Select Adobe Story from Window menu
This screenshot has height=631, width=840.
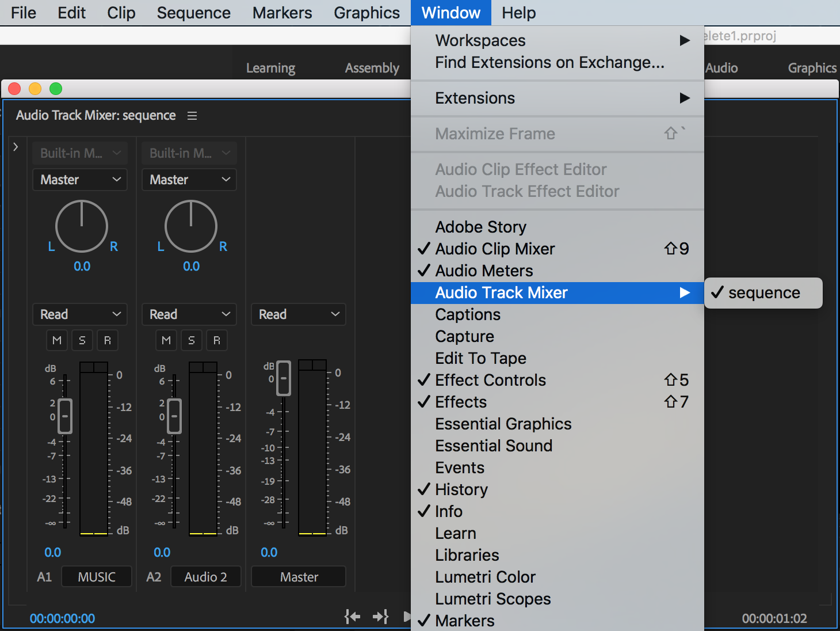tap(558, 227)
